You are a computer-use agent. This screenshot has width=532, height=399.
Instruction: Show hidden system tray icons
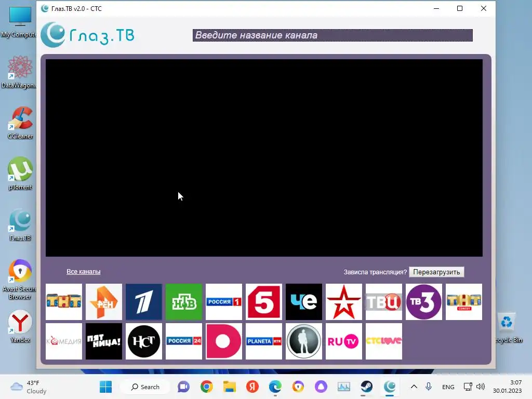pos(414,387)
